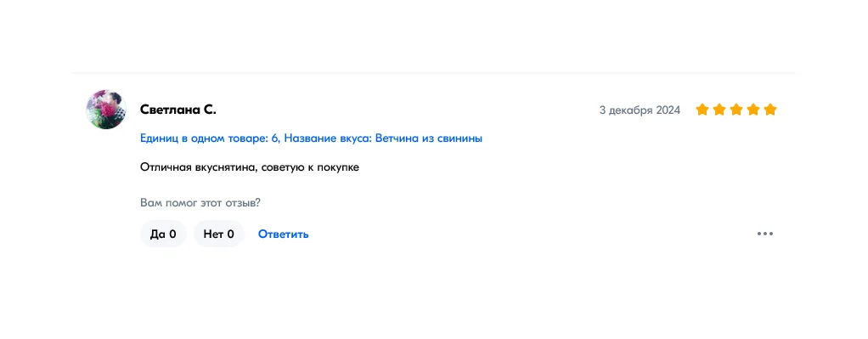Open Светлана С.'s round avatar photo
This screenshot has height=339, width=868.
pos(106,110)
